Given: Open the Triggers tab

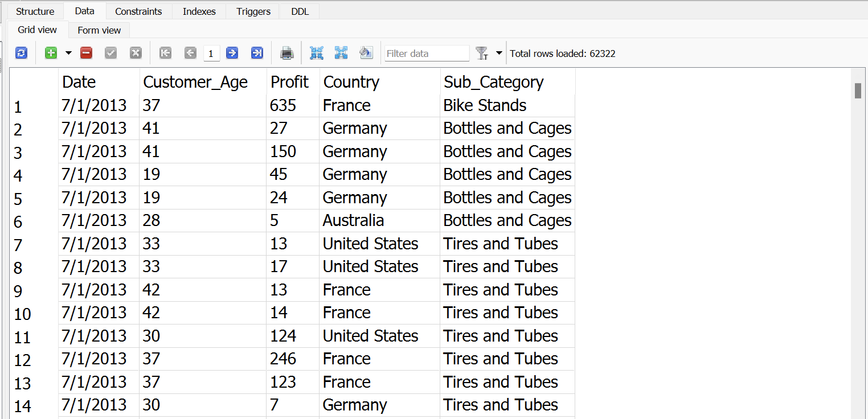Looking at the screenshot, I should [x=252, y=11].
